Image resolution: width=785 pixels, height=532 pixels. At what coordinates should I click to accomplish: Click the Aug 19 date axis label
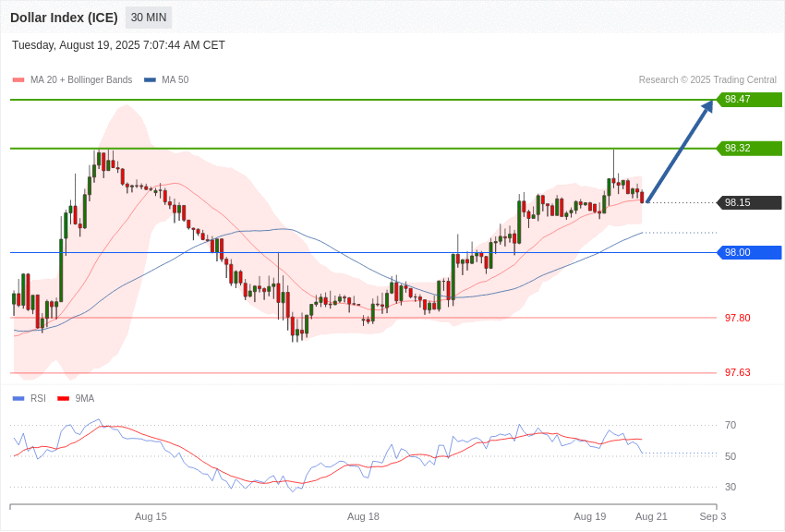pyautogui.click(x=590, y=516)
